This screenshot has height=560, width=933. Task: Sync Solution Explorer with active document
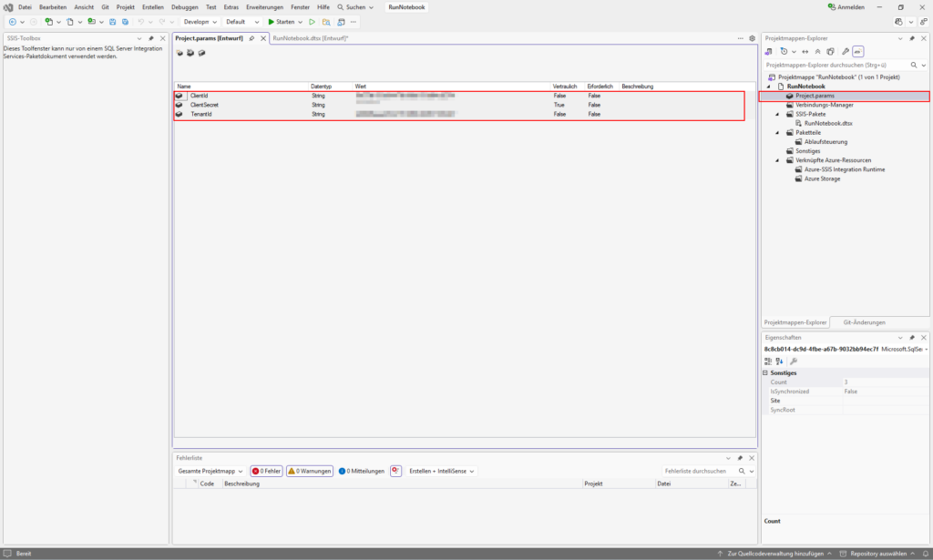click(805, 52)
